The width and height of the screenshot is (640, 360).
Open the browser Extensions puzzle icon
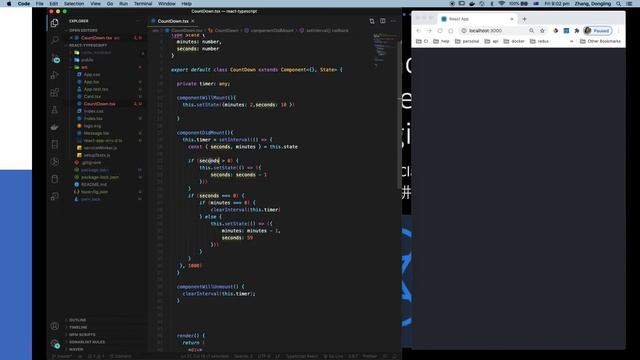[x=576, y=31]
